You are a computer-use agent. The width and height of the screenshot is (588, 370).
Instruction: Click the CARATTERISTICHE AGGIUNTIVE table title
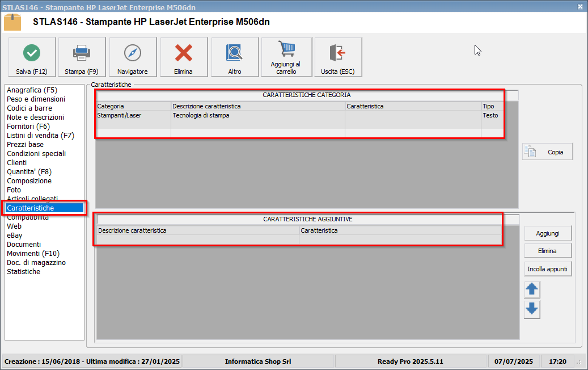[308, 219]
